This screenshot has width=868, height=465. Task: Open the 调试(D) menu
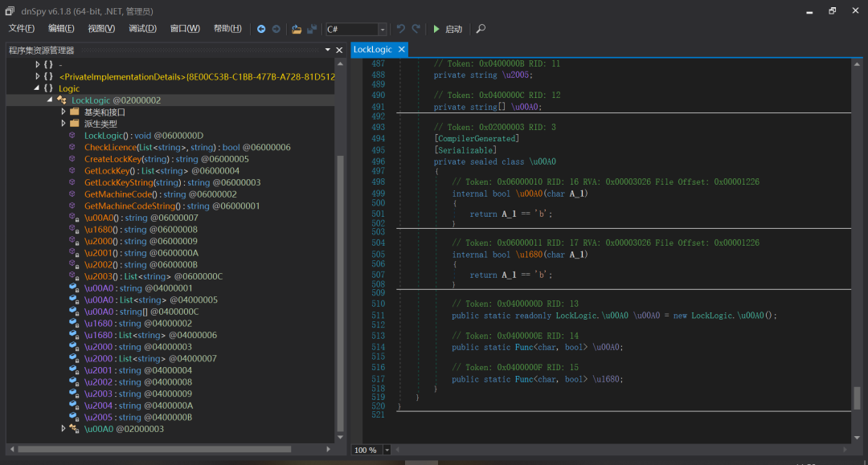point(142,29)
